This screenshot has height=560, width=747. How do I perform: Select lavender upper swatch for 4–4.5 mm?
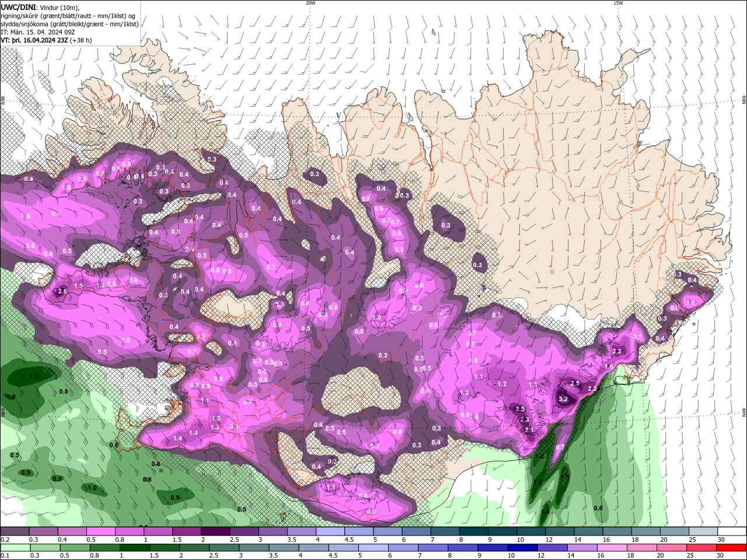(x=330, y=531)
